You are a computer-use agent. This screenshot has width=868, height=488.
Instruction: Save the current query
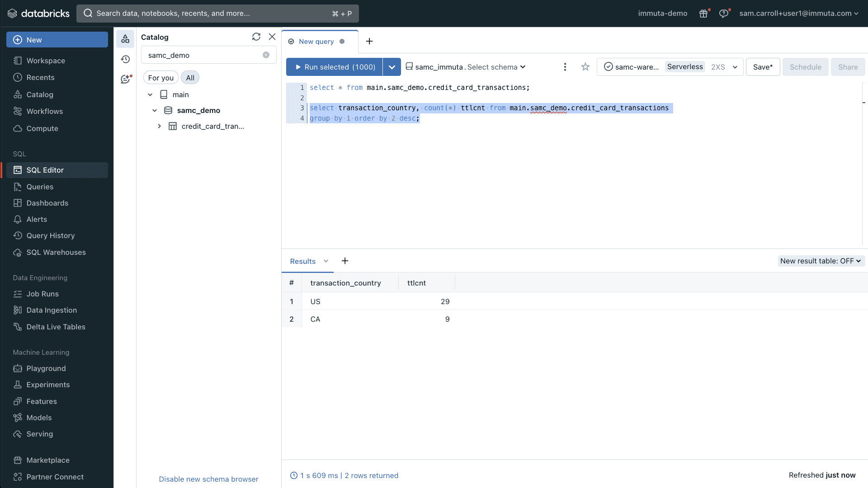click(763, 66)
